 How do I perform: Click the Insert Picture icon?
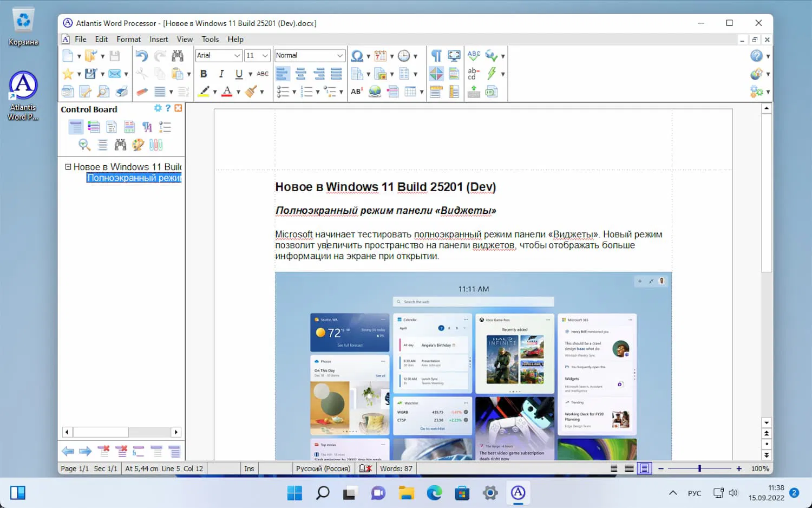381,74
